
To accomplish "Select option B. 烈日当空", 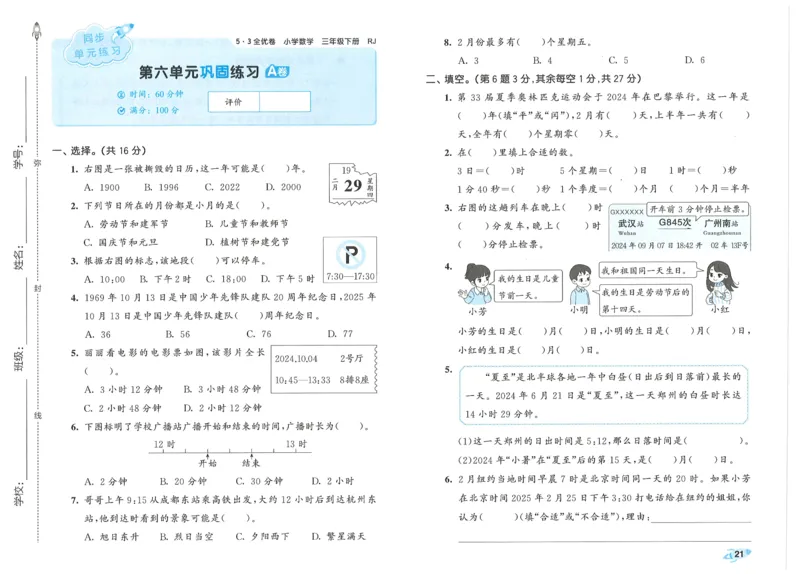I will click(186, 537).
